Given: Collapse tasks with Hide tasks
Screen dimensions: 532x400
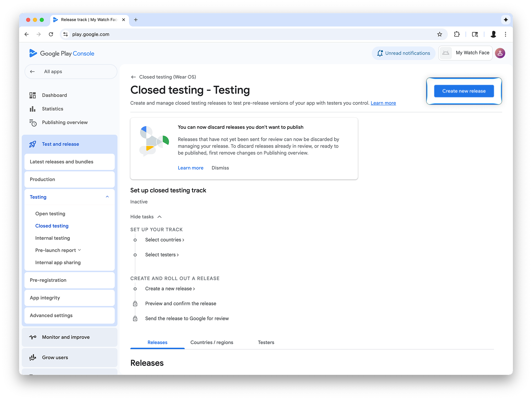Looking at the screenshot, I should [x=146, y=217].
